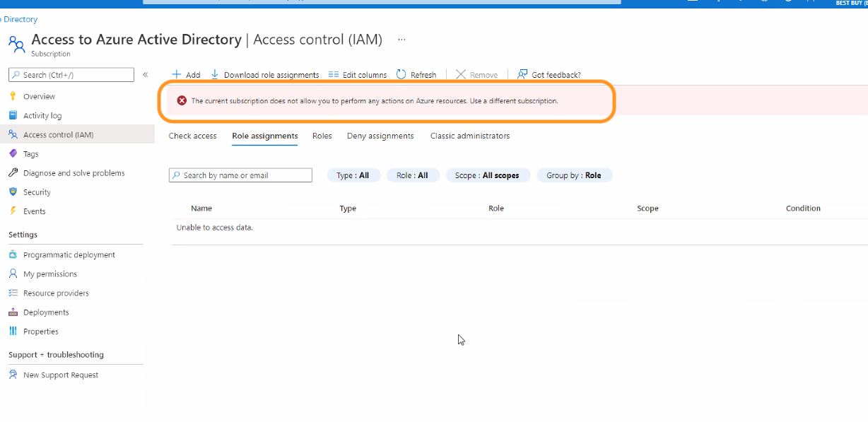
Task: Click the Refresh icon in toolbar
Action: tap(401, 74)
